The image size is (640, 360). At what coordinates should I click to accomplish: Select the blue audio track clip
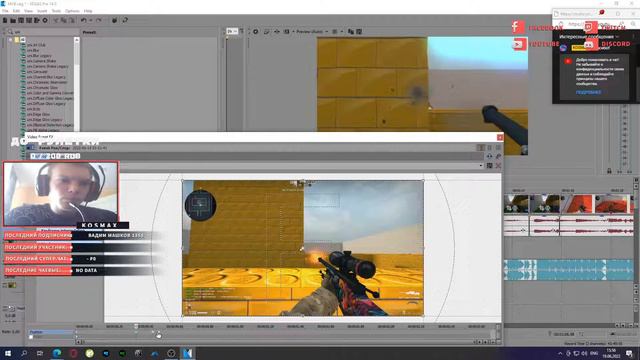(x=569, y=270)
